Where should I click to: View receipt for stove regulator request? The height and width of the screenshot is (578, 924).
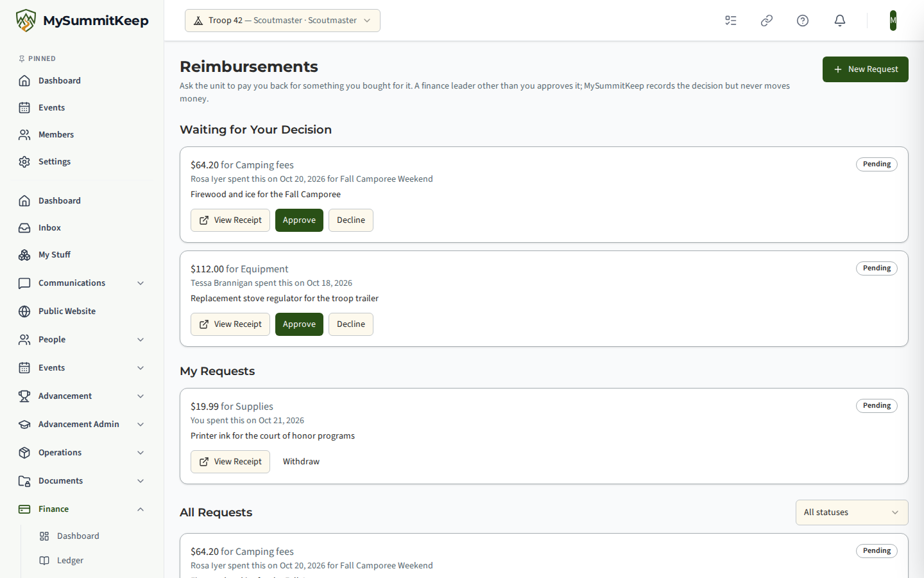[x=230, y=324]
